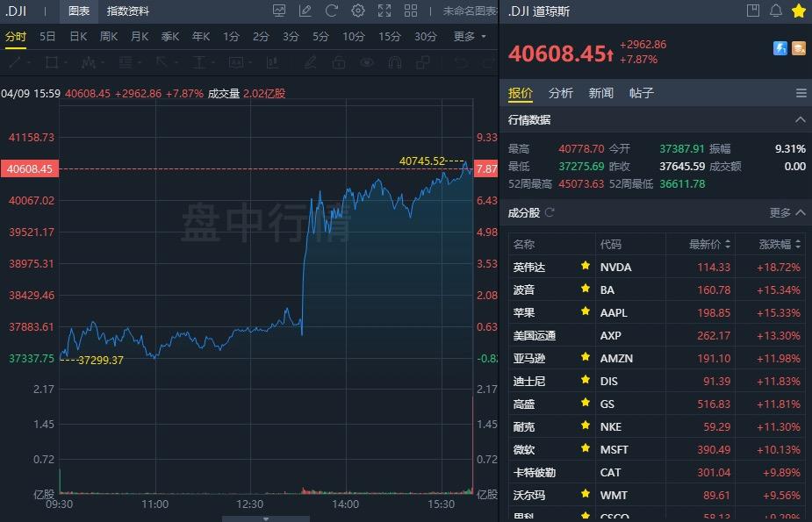Viewport: 812px width, 522px height.
Task: Collapse the 行情数据 section
Action: pyautogui.click(x=800, y=120)
